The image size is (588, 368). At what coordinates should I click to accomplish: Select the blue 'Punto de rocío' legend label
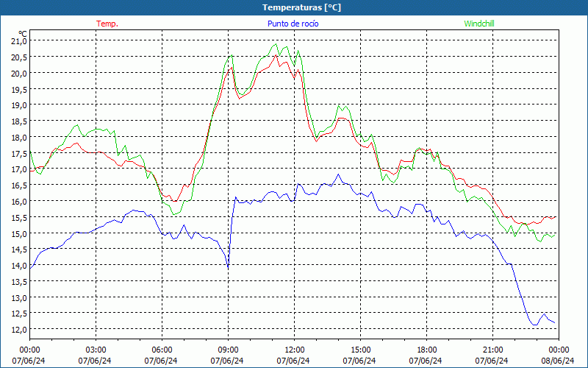(293, 24)
